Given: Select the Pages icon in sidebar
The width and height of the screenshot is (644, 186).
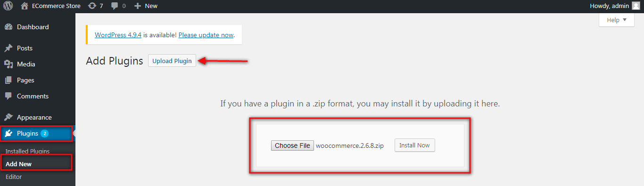Looking at the screenshot, I should click(x=8, y=80).
